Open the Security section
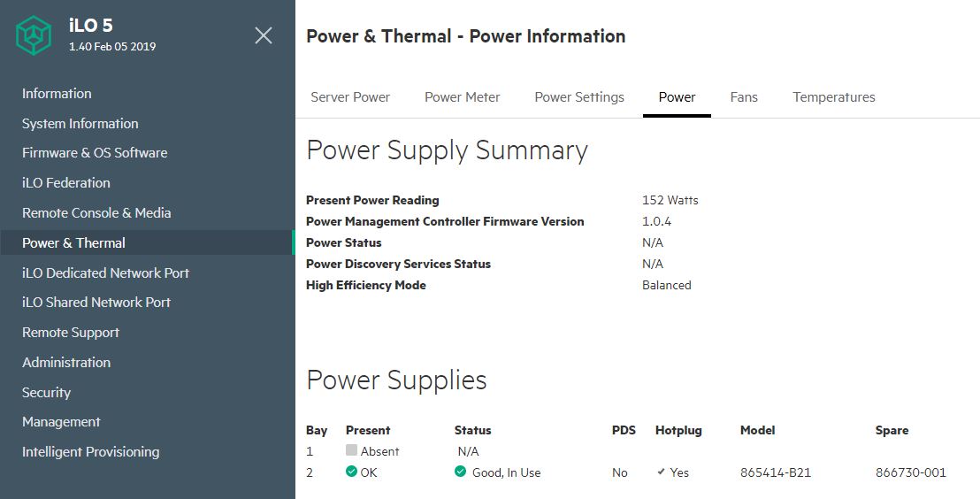Viewport: 980px width, 499px height. coord(46,393)
